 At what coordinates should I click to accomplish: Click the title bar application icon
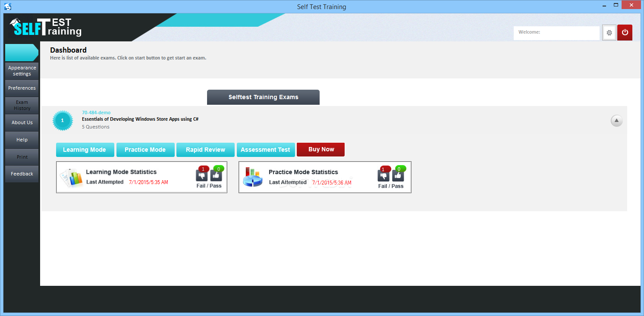point(7,6)
